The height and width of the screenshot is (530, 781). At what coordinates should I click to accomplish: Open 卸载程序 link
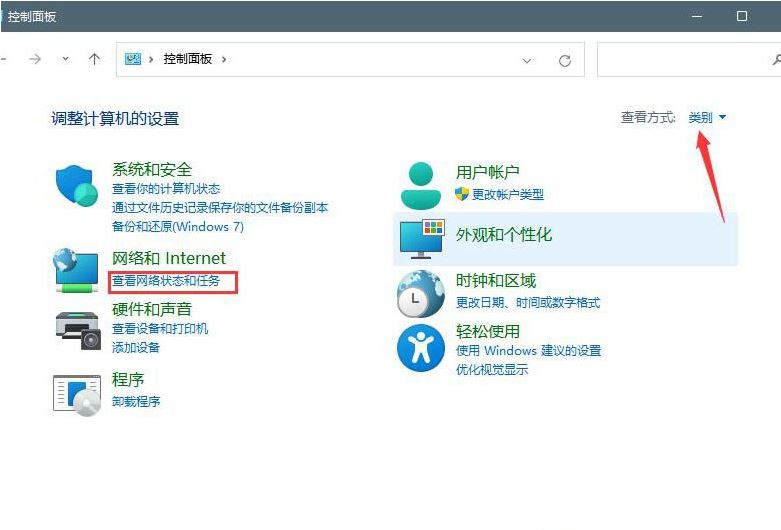coord(136,401)
